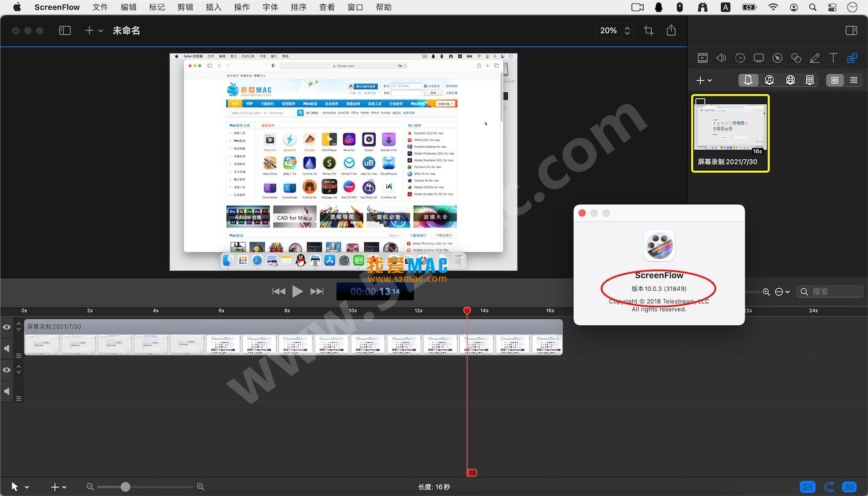Open the 字体 menu
Image resolution: width=868 pixels, height=496 pixels.
270,7
